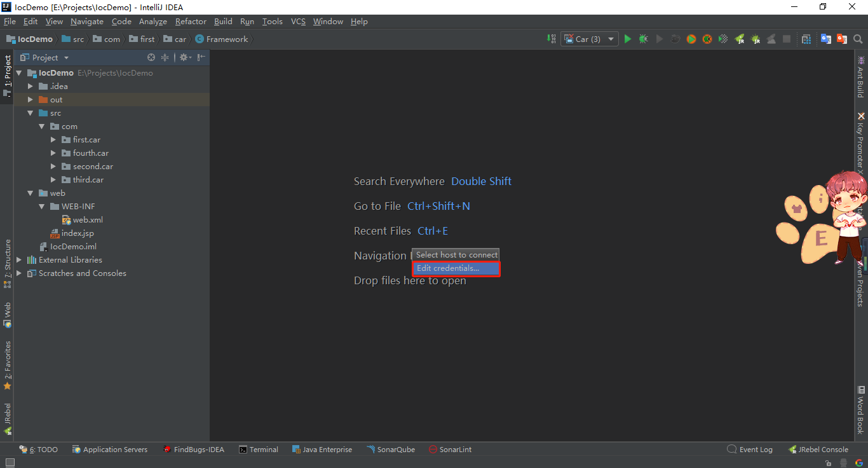Open Application Servers tool window
868x468 pixels.
tap(110, 450)
